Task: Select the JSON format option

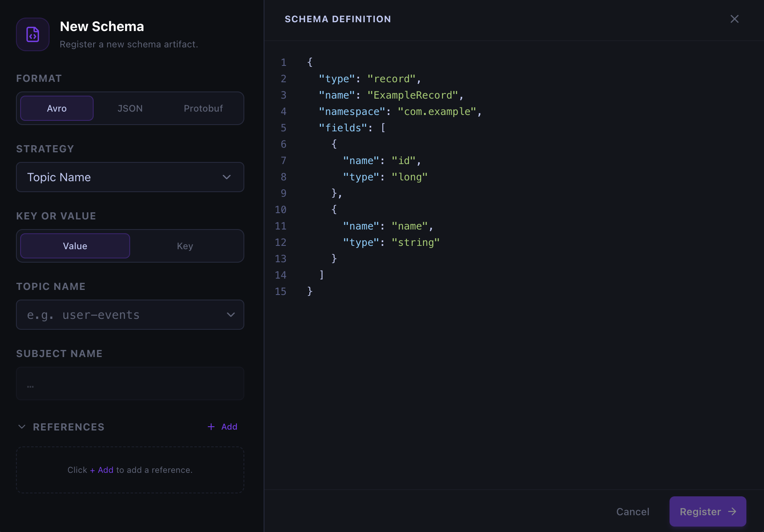Action: point(130,108)
